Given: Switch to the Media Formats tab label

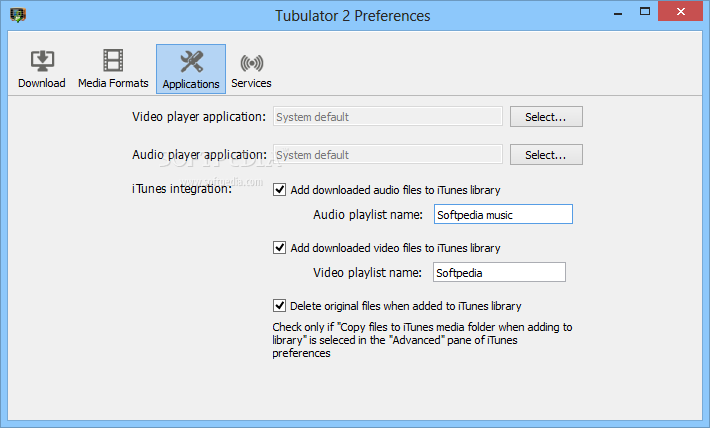Looking at the screenshot, I should click(x=113, y=83).
